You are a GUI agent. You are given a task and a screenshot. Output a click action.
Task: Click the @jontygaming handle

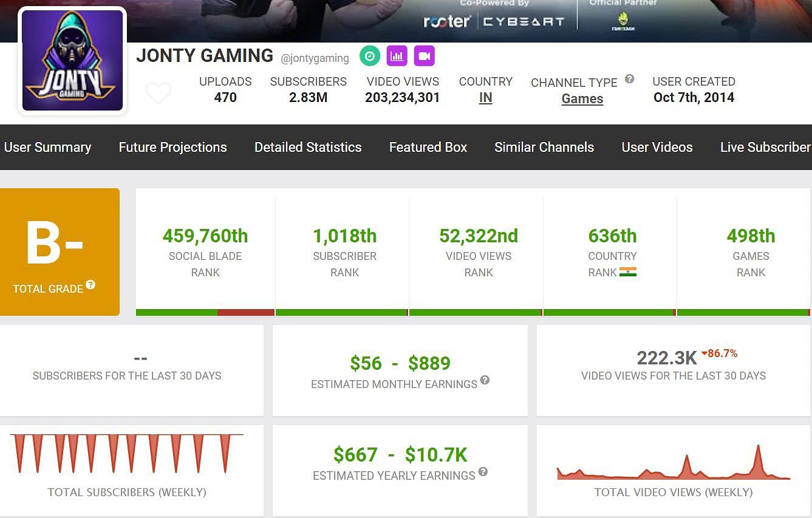click(315, 58)
